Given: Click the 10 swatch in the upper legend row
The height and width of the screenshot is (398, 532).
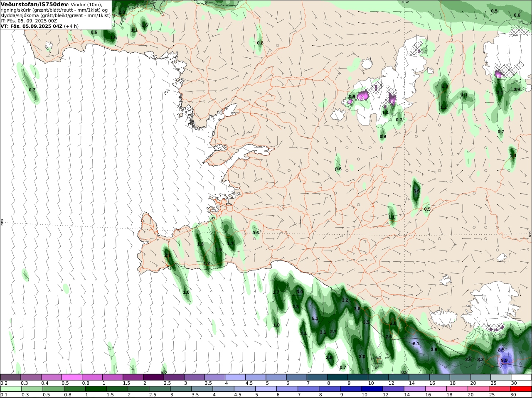Looking at the screenshot, I should tap(378, 377).
